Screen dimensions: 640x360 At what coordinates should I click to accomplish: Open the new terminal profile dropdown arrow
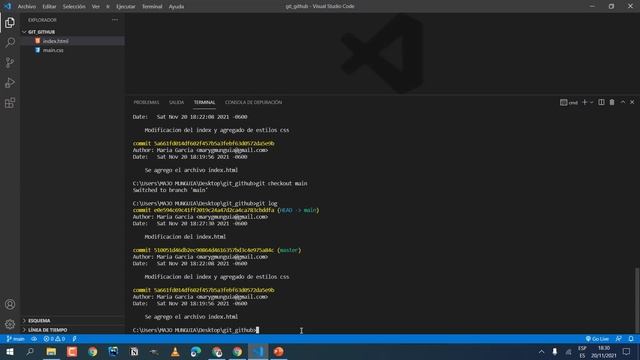click(x=591, y=102)
